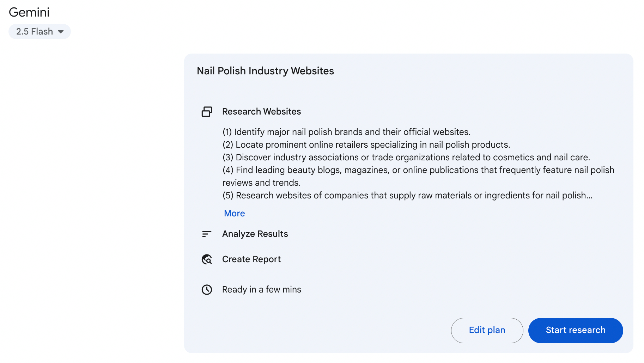Click step (5) Research websites of companies

407,196
